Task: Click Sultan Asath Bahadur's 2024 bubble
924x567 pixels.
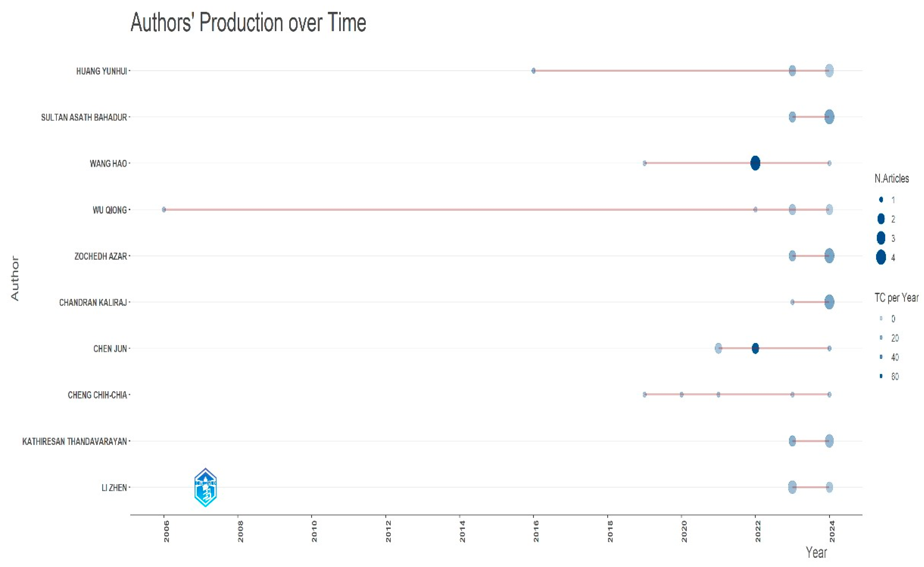Action: (829, 117)
